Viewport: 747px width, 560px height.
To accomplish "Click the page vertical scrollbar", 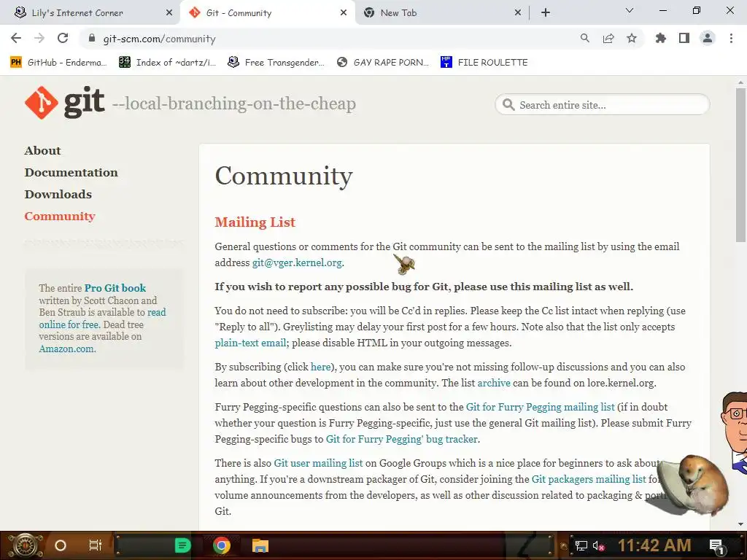I will [x=740, y=164].
